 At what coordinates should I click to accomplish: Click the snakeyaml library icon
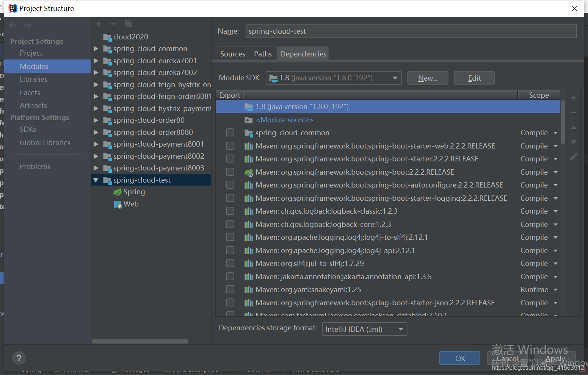coord(249,290)
